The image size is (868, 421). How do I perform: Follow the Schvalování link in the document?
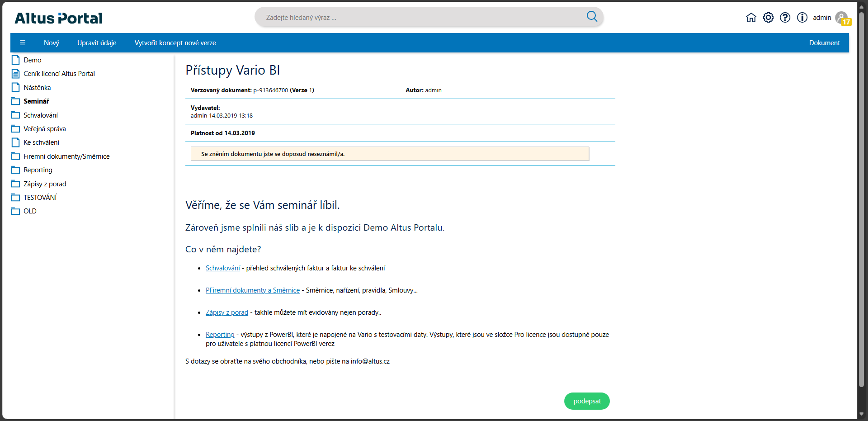(x=223, y=268)
